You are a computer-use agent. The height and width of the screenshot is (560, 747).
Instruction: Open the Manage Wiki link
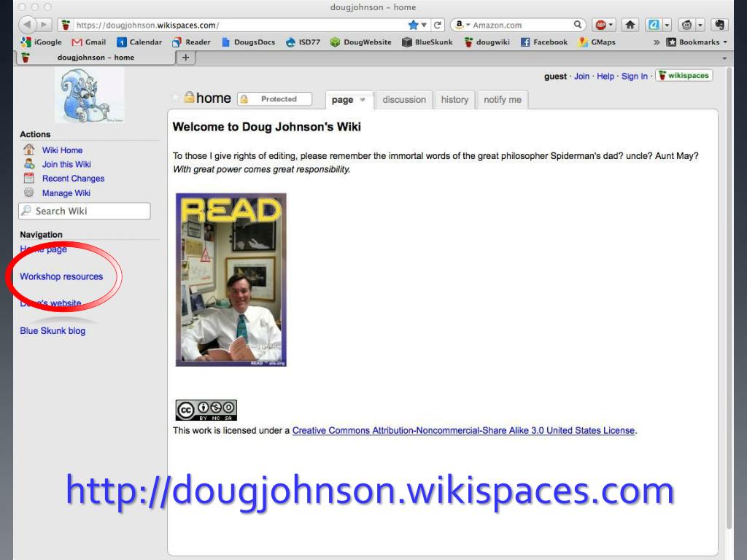coord(66,192)
